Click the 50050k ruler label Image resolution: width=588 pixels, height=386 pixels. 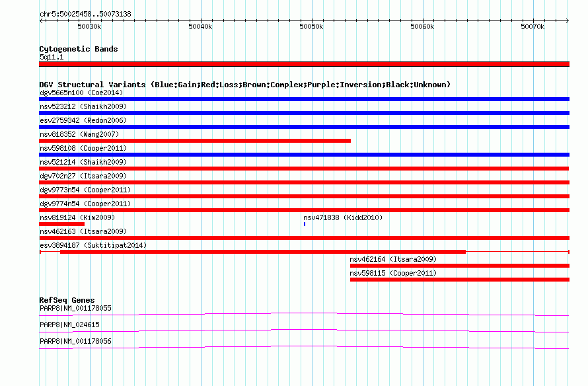click(311, 26)
